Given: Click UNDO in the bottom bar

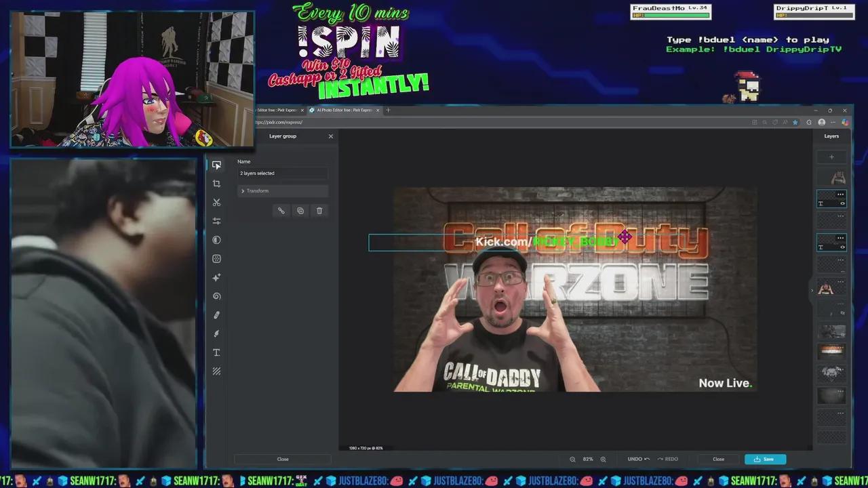Looking at the screenshot, I should (637, 459).
